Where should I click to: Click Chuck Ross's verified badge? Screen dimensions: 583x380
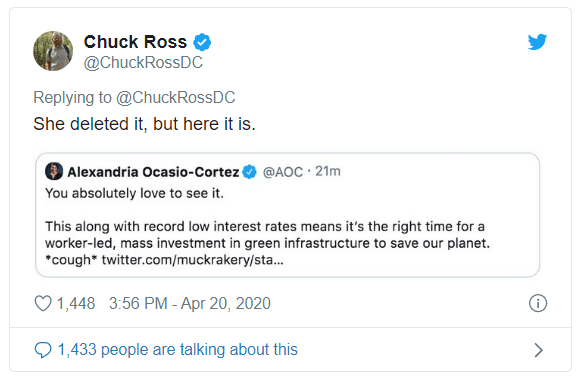click(x=202, y=42)
